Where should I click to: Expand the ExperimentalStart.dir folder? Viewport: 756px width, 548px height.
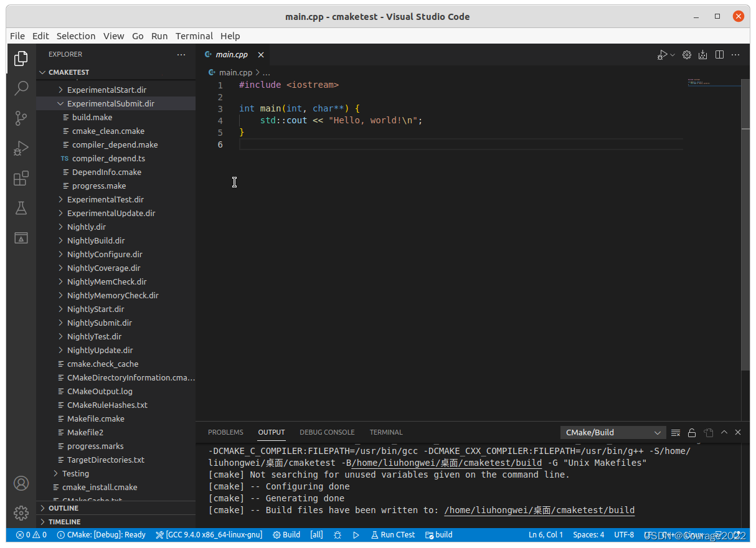click(116, 90)
